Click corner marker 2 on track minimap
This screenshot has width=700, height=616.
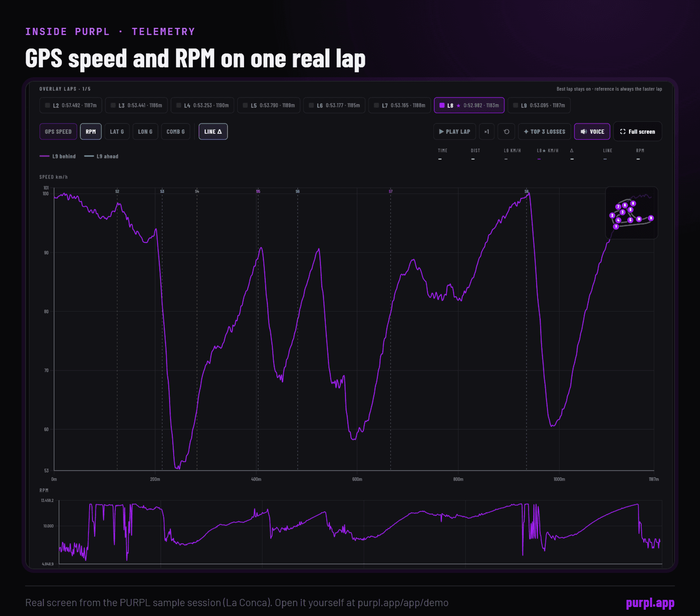612,216
